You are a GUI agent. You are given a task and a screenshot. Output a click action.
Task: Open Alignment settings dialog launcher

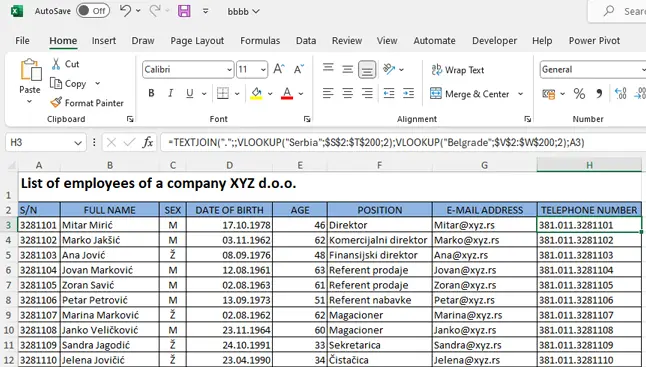(x=527, y=119)
